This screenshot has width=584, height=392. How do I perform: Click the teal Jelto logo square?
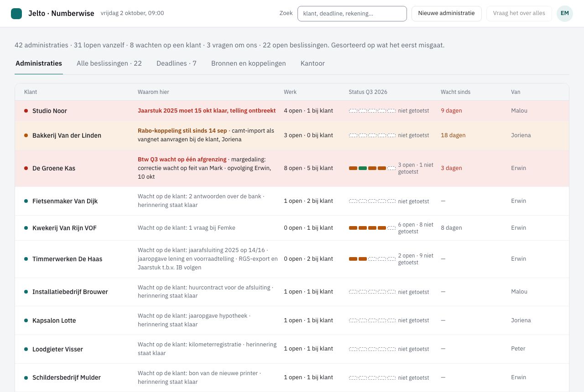pyautogui.click(x=16, y=14)
